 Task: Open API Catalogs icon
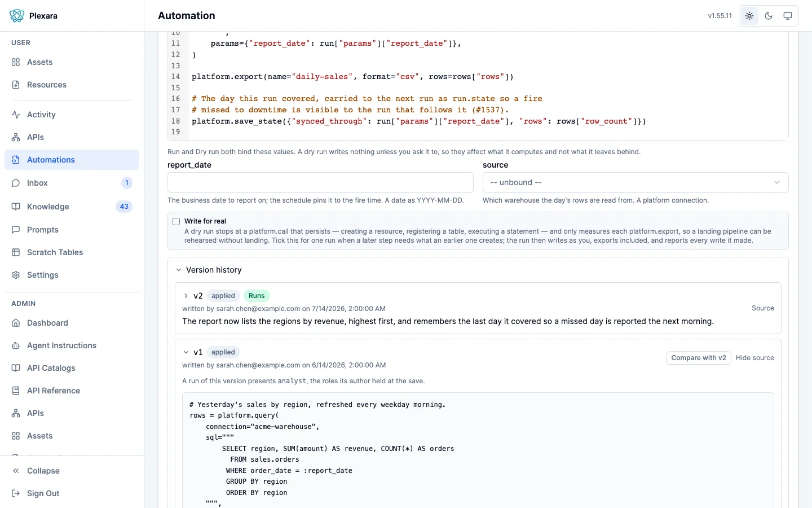click(x=16, y=368)
